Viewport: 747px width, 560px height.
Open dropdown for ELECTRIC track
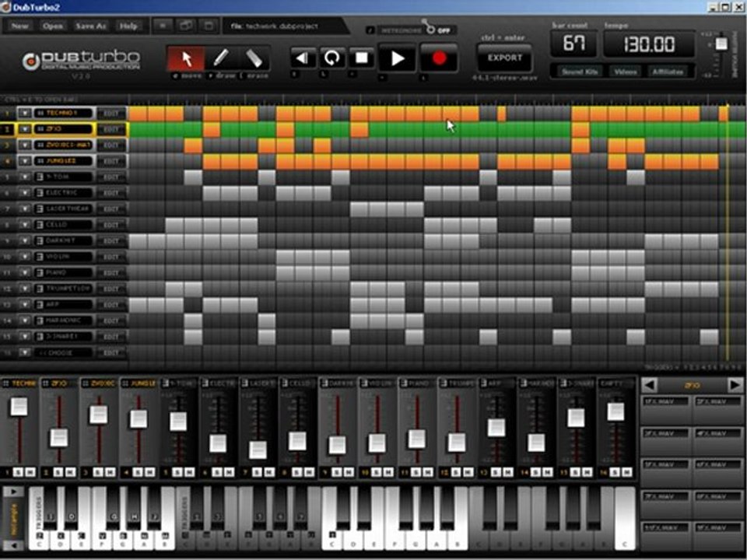pos(24,193)
